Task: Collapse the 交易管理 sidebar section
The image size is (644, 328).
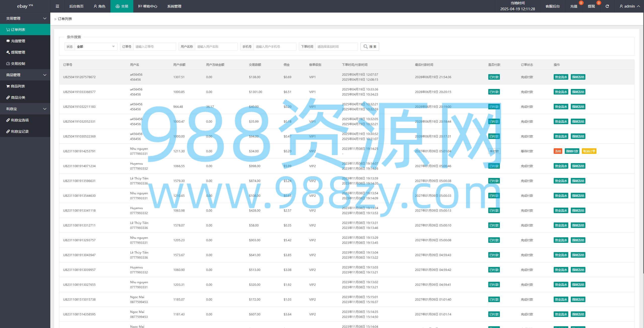Action: (x=25, y=18)
